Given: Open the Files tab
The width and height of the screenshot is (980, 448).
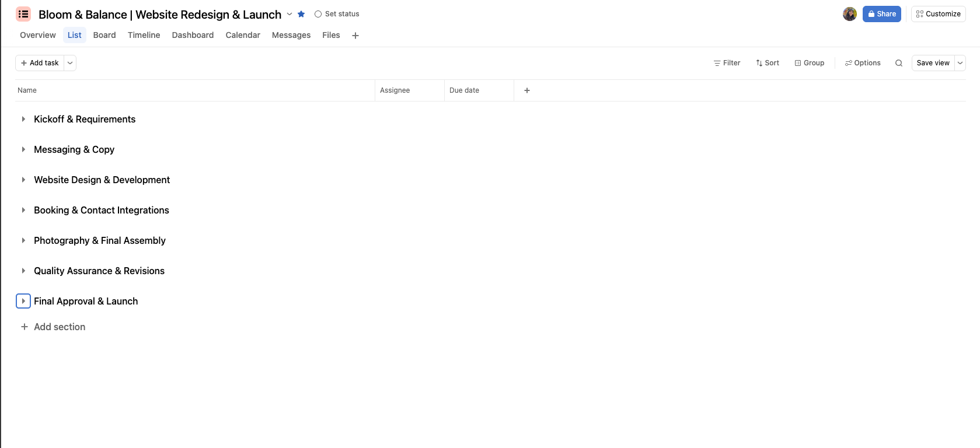Looking at the screenshot, I should point(331,35).
